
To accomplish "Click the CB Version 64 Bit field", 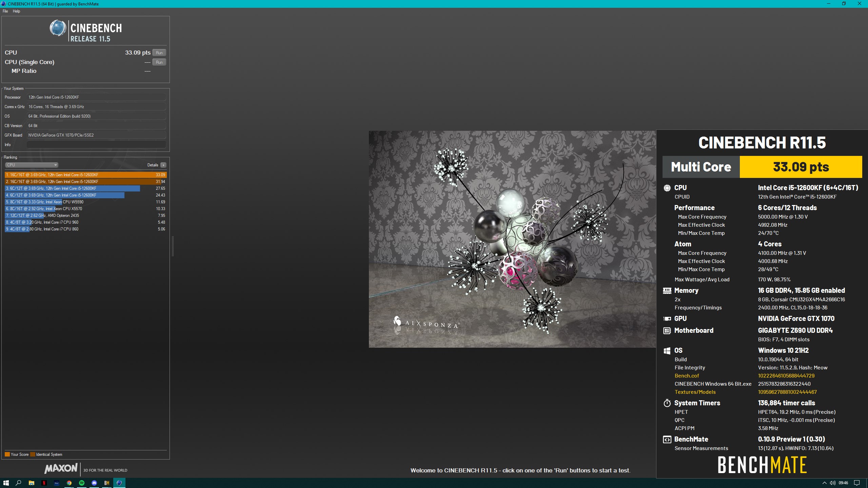I will tap(96, 126).
